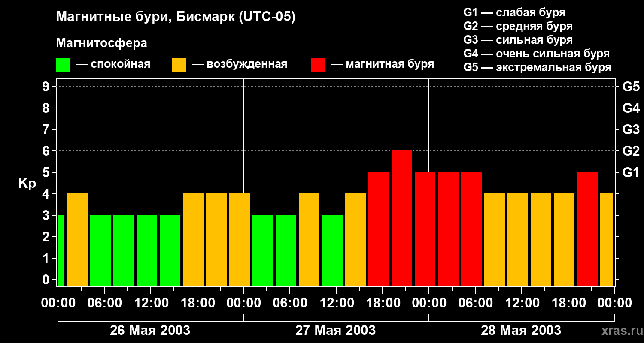Click the green 'спокойная' legend swatch
Viewport: 644px width, 343px height.
63,65
